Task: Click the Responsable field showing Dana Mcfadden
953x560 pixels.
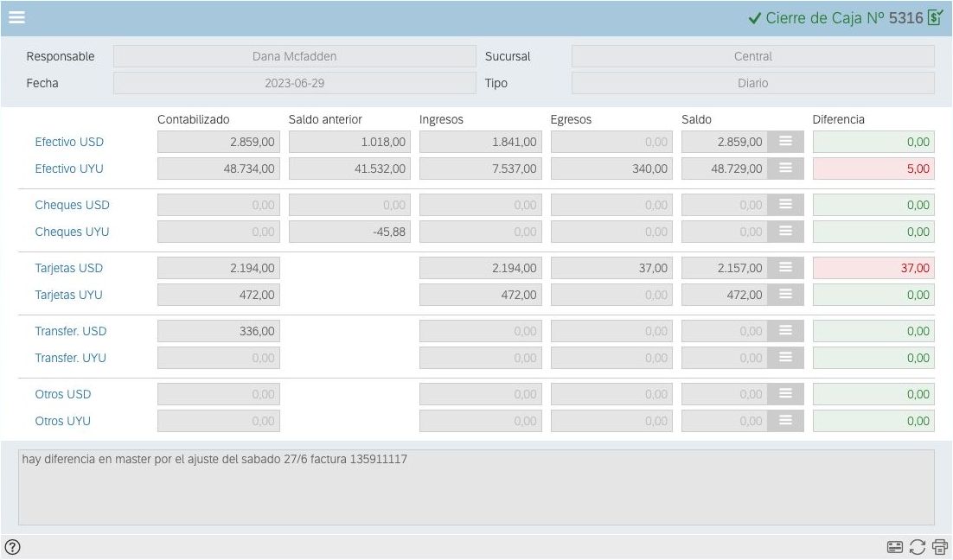Action: pos(294,56)
